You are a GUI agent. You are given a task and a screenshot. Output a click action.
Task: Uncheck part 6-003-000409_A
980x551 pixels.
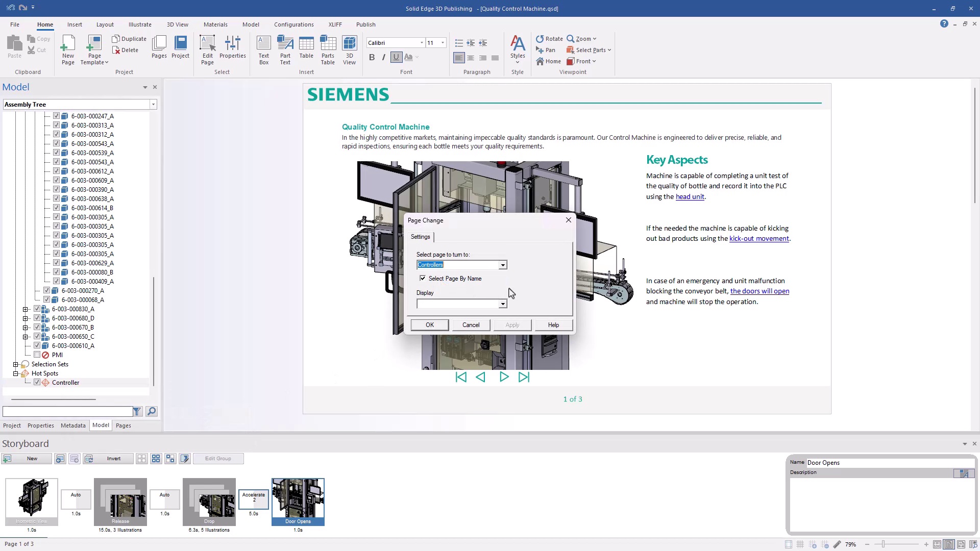[56, 281]
